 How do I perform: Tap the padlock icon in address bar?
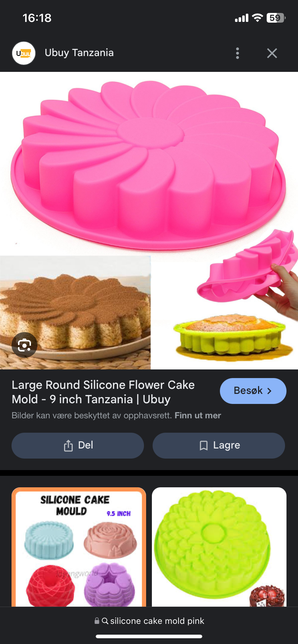(x=97, y=621)
